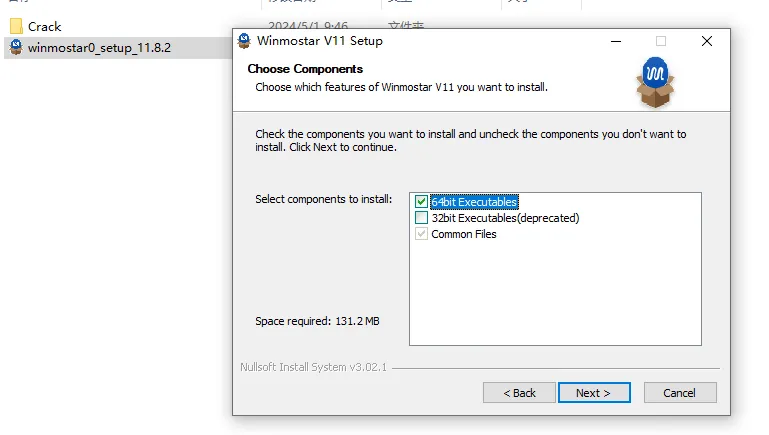Click the winmostar0_setup installer file icon
The width and height of the screenshot is (769, 435).
coord(16,47)
